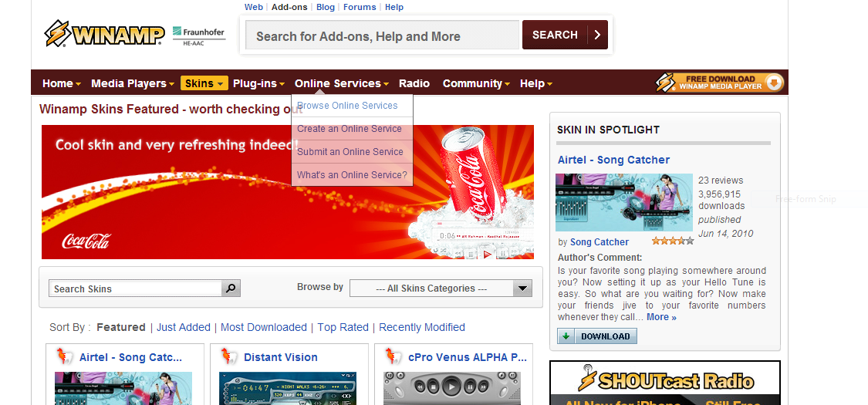Click the skin icon beside cPro Venus ALPHA
This screenshot has height=405, width=868.
[x=393, y=356]
